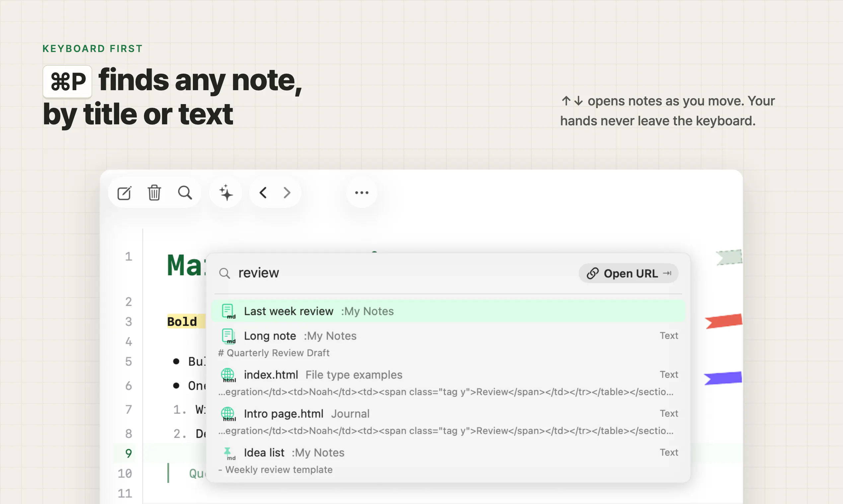Screen dimensions: 843x504
Task: Go back with the left chevron
Action: (x=263, y=193)
